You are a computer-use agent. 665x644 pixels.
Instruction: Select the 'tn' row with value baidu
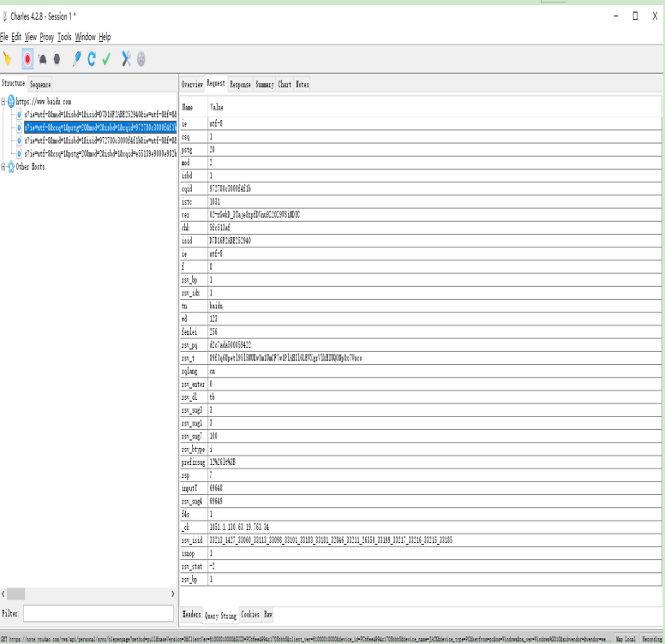tap(421, 306)
